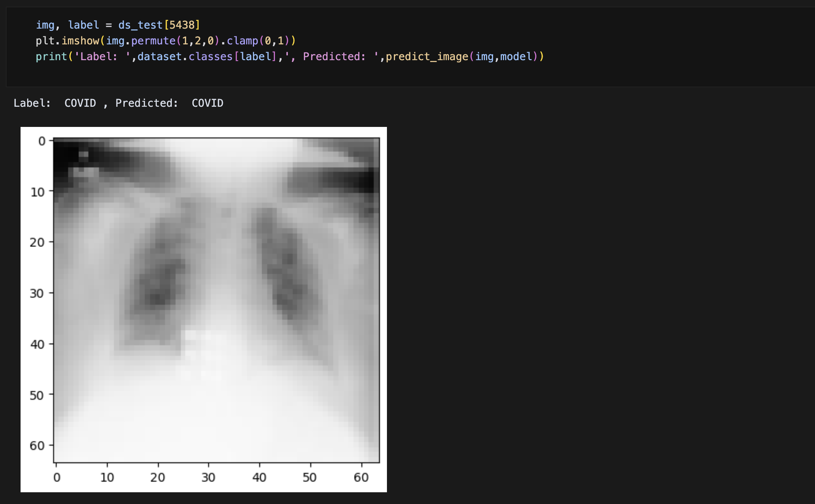This screenshot has height=504, width=815.
Task: Click the ds_test index number 5438
Action: pos(182,25)
